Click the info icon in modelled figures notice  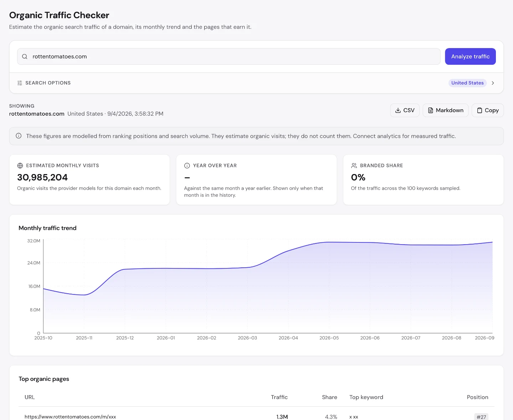click(19, 136)
